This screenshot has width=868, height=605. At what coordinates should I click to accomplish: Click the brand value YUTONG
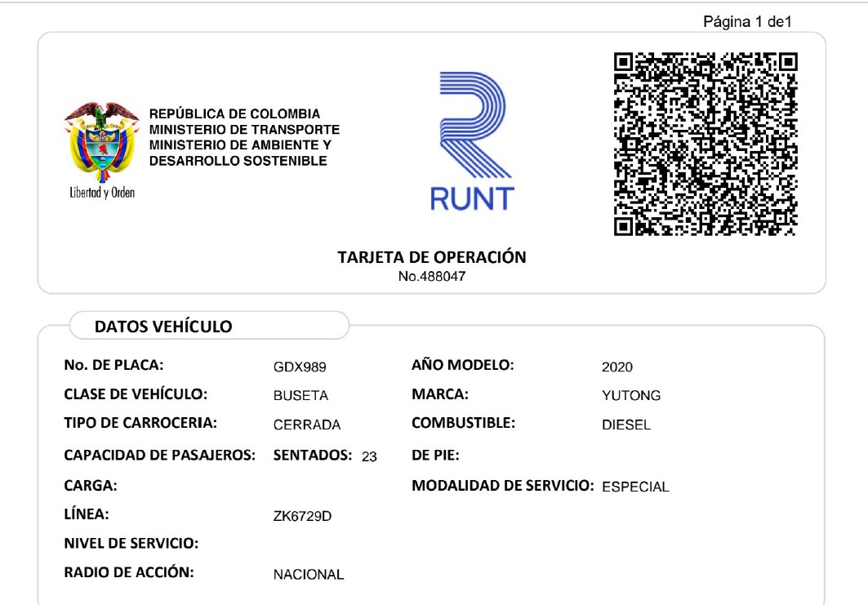pos(630,396)
